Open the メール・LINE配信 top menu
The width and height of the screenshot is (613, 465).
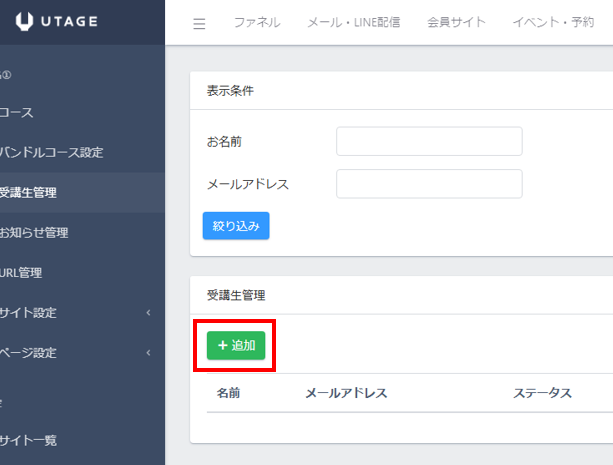click(x=353, y=23)
